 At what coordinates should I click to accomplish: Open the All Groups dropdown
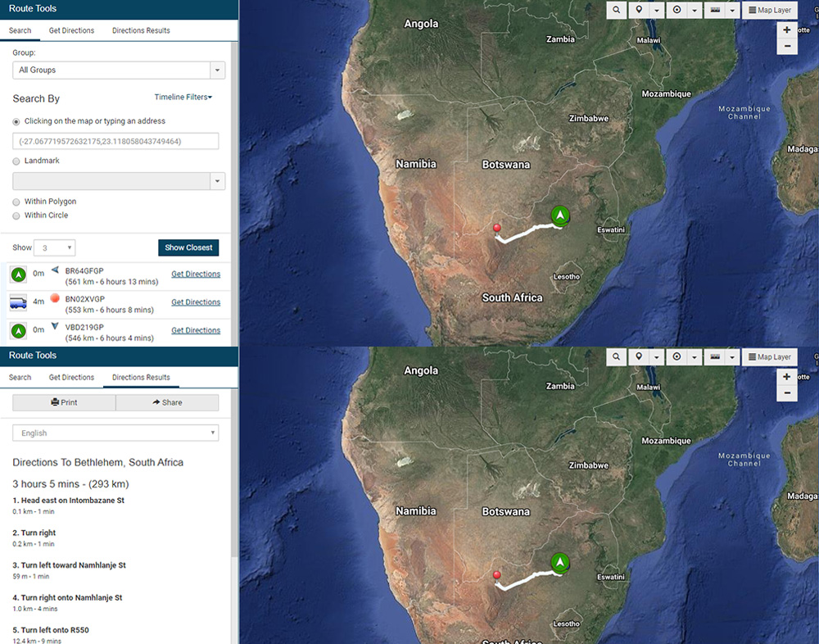[x=119, y=70]
